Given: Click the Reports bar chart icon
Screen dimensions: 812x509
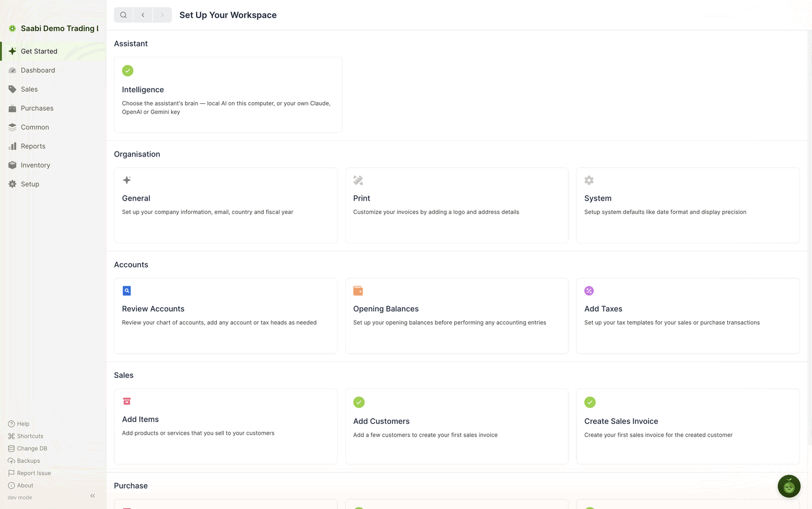Looking at the screenshot, I should pyautogui.click(x=12, y=146).
